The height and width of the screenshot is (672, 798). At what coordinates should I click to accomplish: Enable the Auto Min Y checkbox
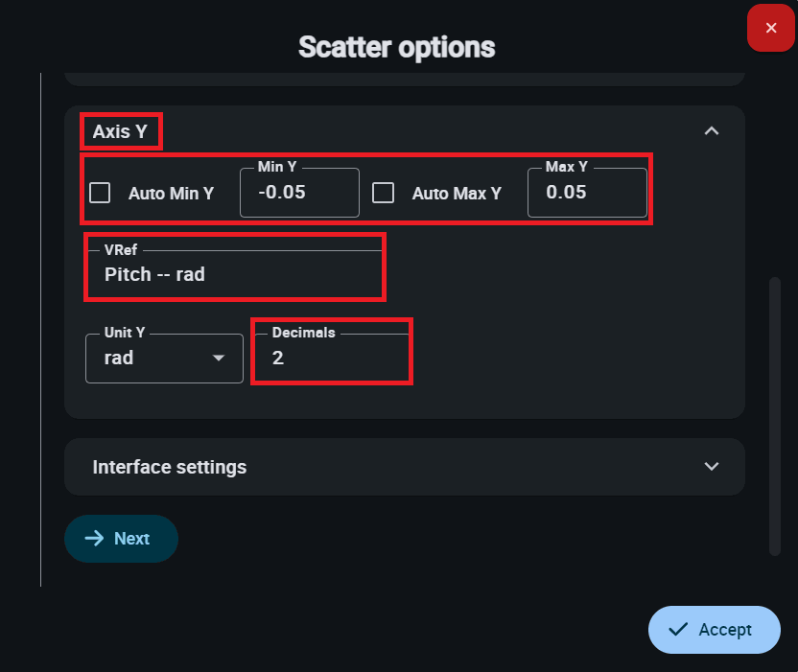pyautogui.click(x=100, y=193)
